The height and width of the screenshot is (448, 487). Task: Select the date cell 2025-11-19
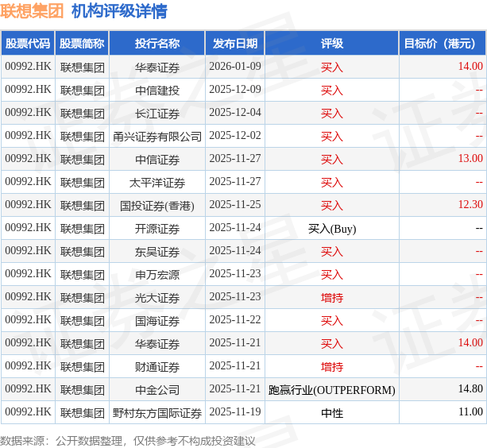[235, 412]
